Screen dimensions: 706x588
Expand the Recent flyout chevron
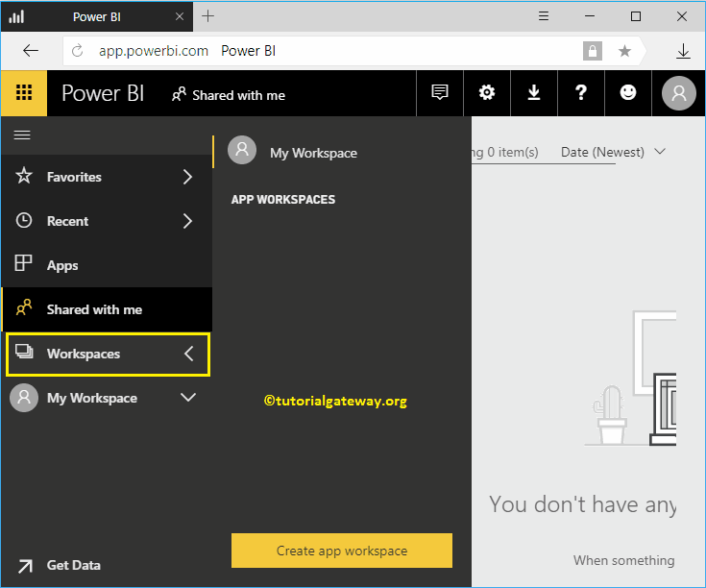pos(187,221)
